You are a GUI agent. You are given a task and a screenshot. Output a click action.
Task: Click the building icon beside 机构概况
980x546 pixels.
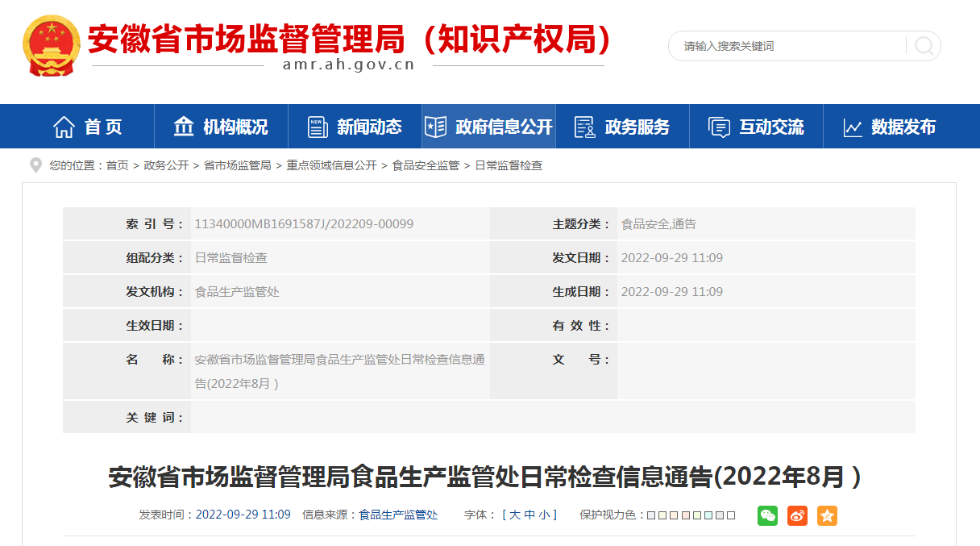(184, 127)
